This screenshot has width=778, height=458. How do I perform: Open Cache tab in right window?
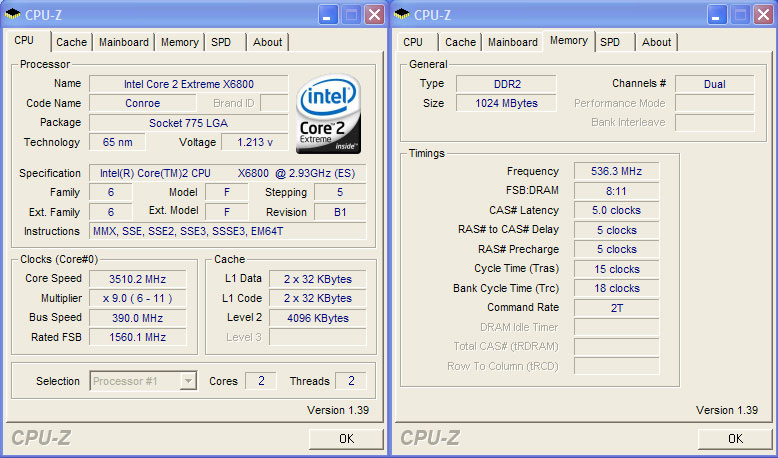[x=460, y=42]
